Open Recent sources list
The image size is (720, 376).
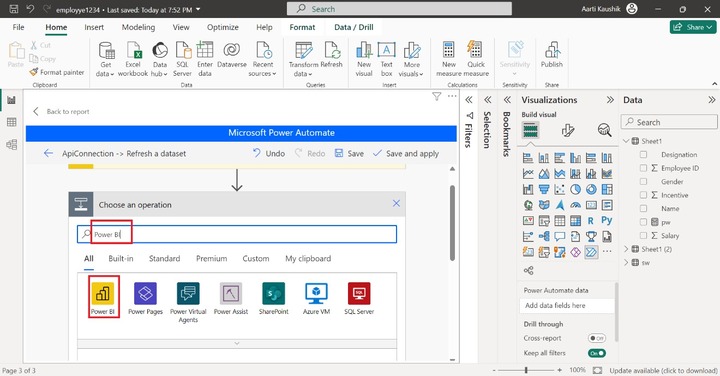[263, 60]
